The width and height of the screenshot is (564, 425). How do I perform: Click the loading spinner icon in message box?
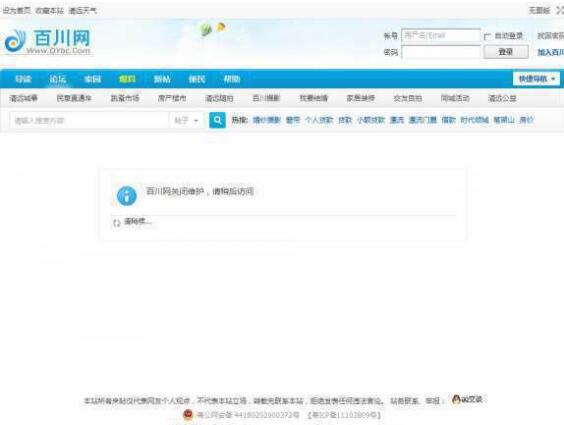coord(117,223)
